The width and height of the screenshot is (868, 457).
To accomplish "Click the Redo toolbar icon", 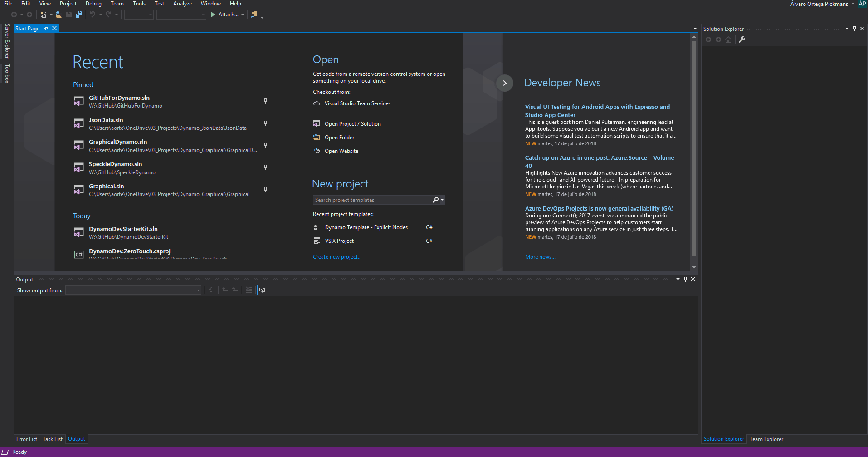I will pos(108,15).
